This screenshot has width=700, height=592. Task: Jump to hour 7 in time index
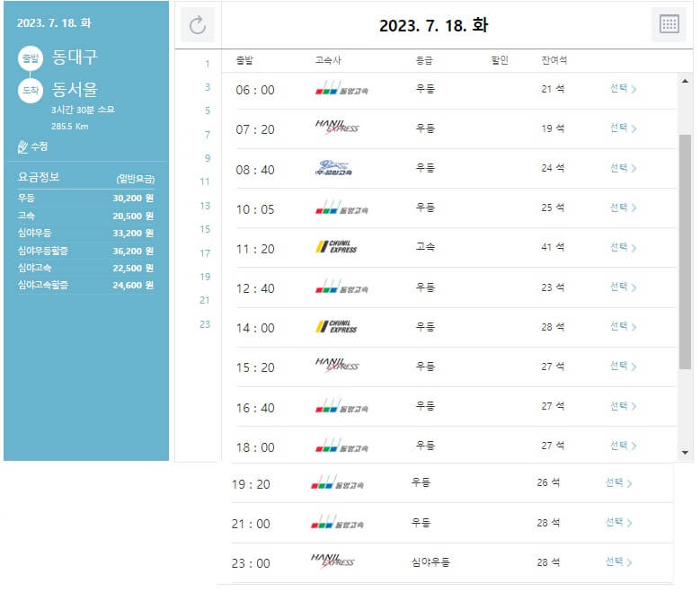pyautogui.click(x=208, y=135)
